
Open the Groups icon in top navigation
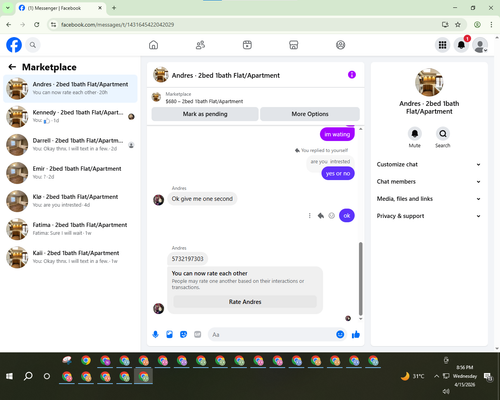[x=340, y=45]
